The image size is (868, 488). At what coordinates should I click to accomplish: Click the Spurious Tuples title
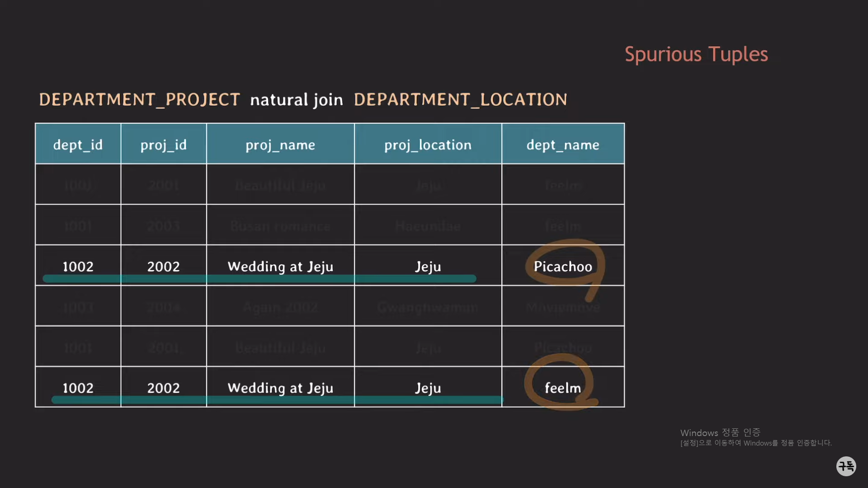696,54
